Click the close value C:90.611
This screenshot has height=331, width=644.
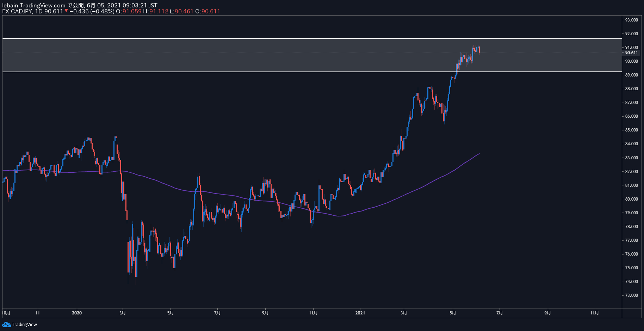(208, 11)
